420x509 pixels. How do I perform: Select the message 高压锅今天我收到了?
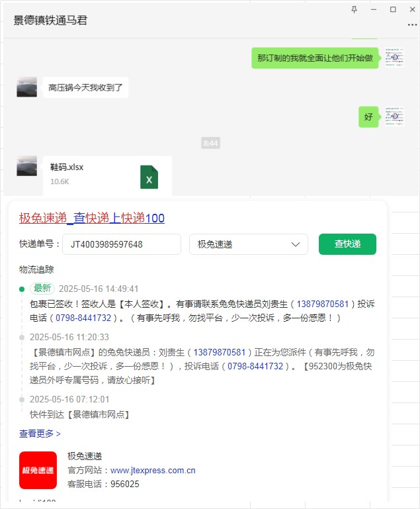pyautogui.click(x=85, y=87)
